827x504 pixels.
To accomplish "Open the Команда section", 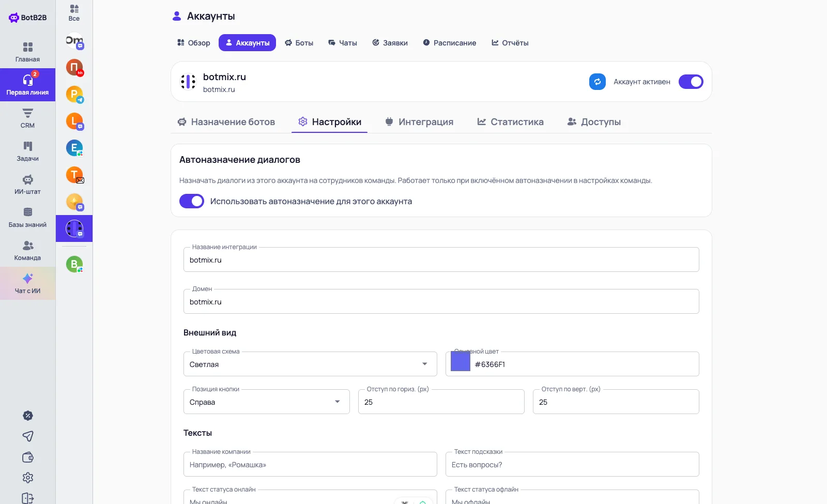I will tap(27, 250).
